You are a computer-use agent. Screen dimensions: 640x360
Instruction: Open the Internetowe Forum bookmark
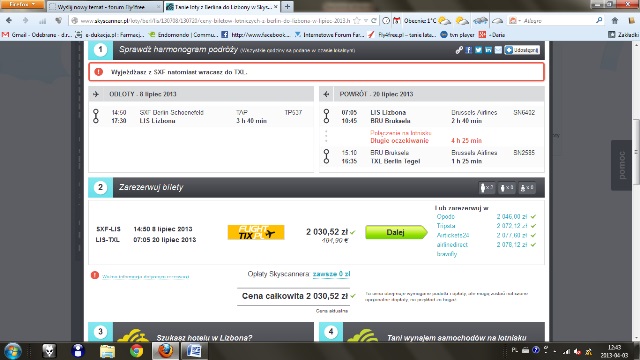coord(329,35)
